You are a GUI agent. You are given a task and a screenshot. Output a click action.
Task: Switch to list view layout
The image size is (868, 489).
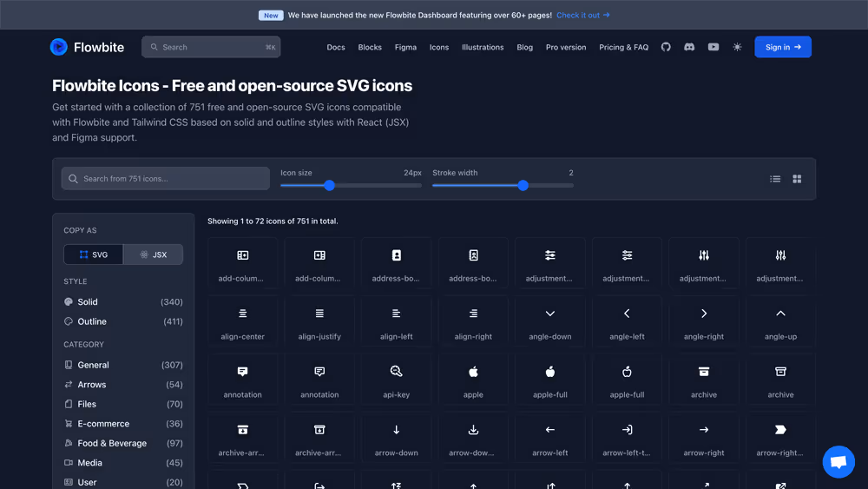(x=775, y=179)
